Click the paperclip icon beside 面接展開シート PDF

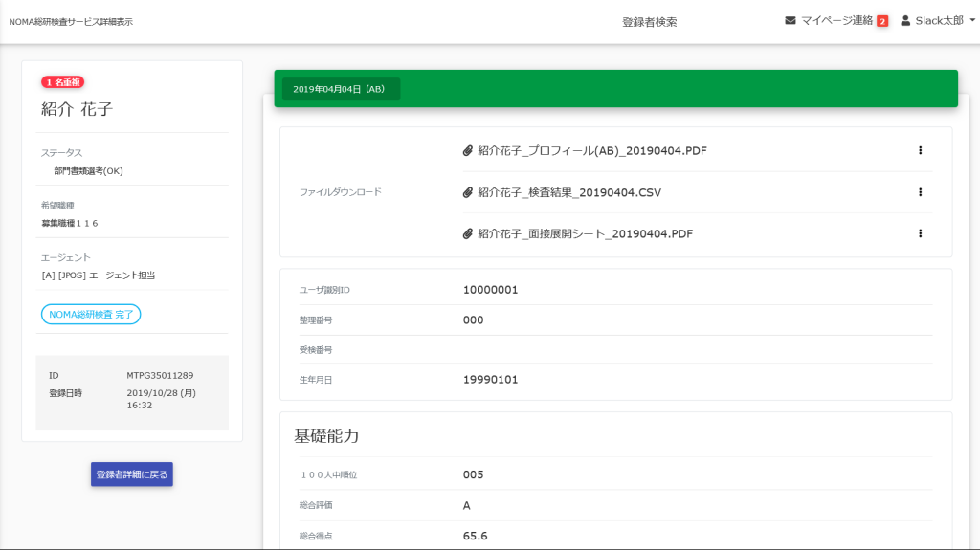click(468, 233)
